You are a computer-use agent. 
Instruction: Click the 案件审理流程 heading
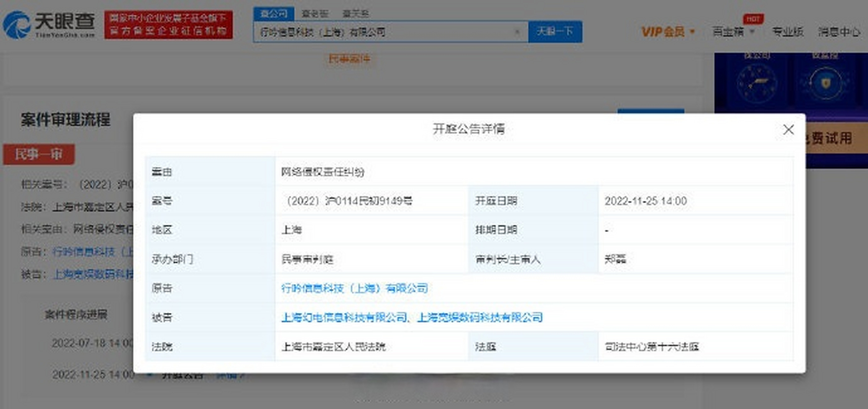click(66, 120)
